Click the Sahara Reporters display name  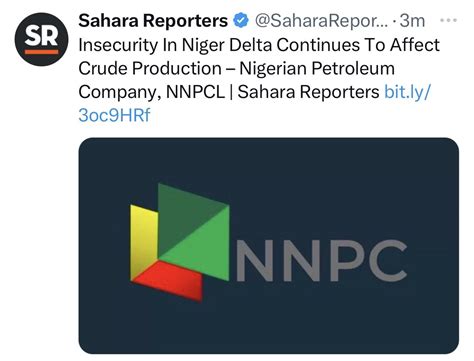(153, 21)
